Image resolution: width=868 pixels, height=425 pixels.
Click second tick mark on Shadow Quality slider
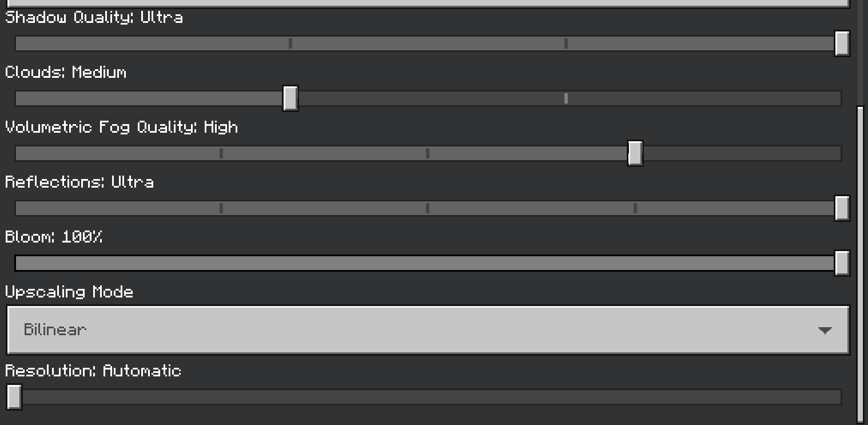tap(566, 43)
